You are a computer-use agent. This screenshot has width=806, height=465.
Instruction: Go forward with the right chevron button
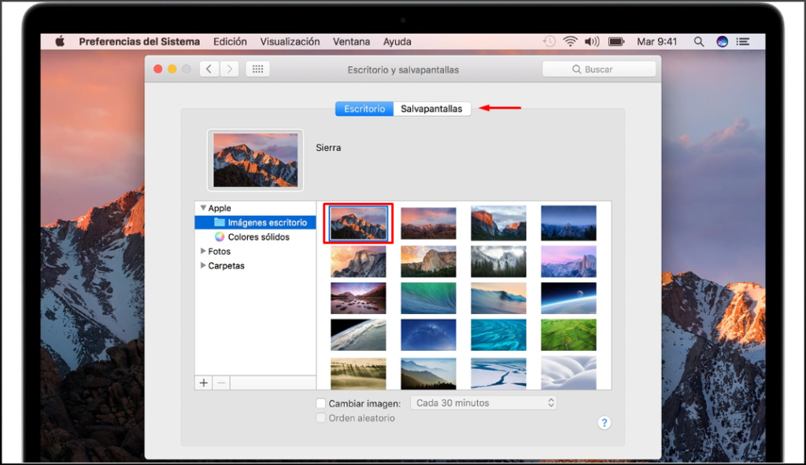tap(229, 69)
